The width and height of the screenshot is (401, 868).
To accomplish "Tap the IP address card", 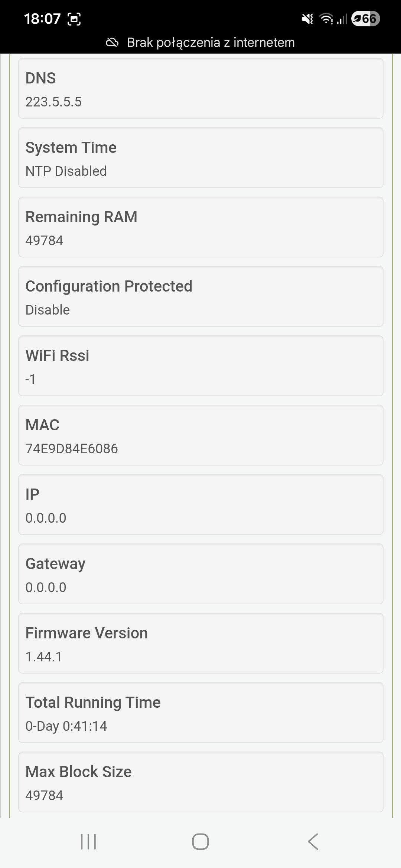I will [x=200, y=504].
